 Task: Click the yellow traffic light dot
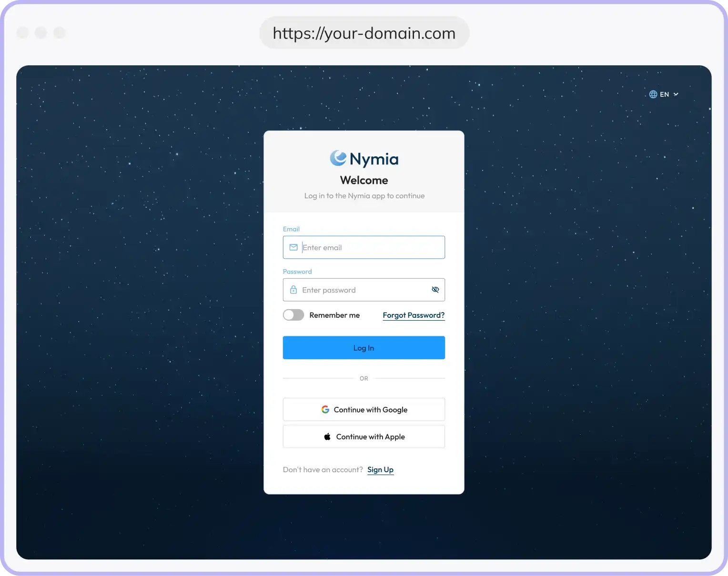click(x=41, y=32)
